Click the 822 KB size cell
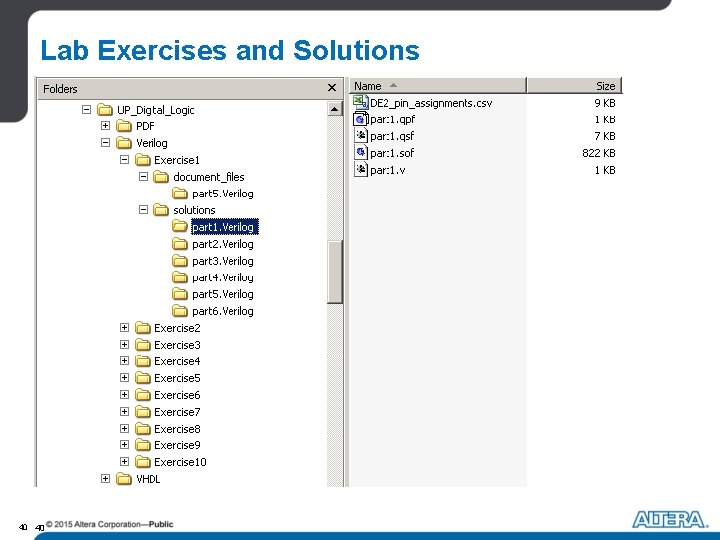Image resolution: width=720 pixels, height=540 pixels. [x=598, y=153]
